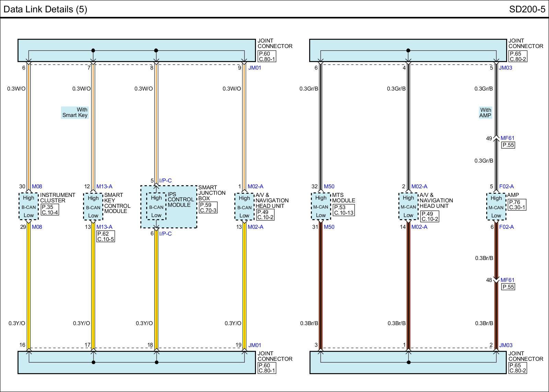
Task: Select A/V & Navigation Head Unit M-CAN box
Action: [408, 206]
